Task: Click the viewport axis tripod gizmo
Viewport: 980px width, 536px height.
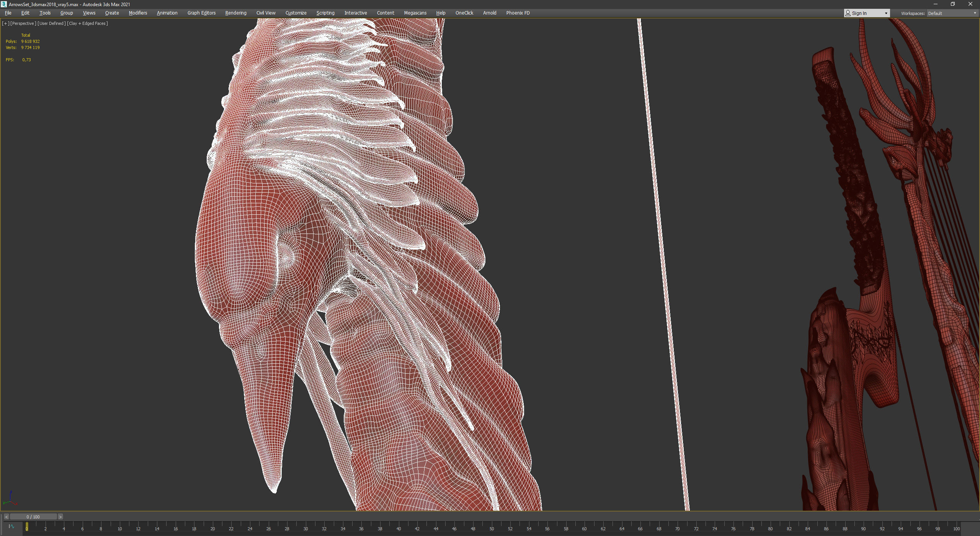Action: (x=10, y=498)
